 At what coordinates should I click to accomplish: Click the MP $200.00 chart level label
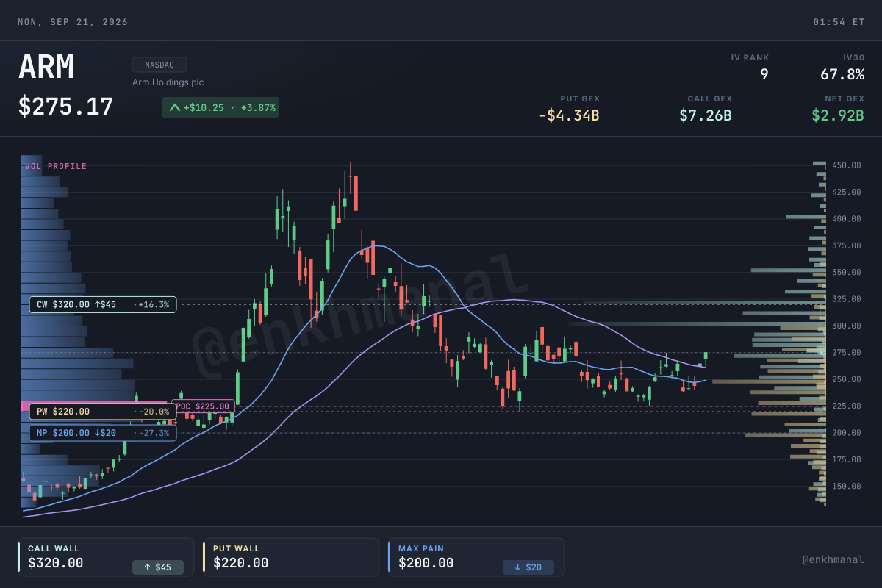103,433
